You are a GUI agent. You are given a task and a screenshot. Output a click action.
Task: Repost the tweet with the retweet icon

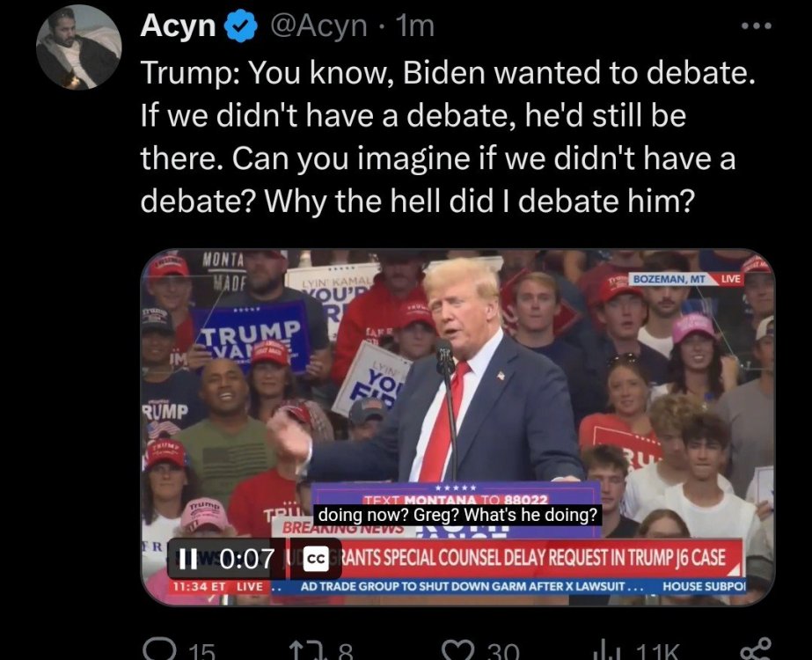pyautogui.click(x=306, y=649)
